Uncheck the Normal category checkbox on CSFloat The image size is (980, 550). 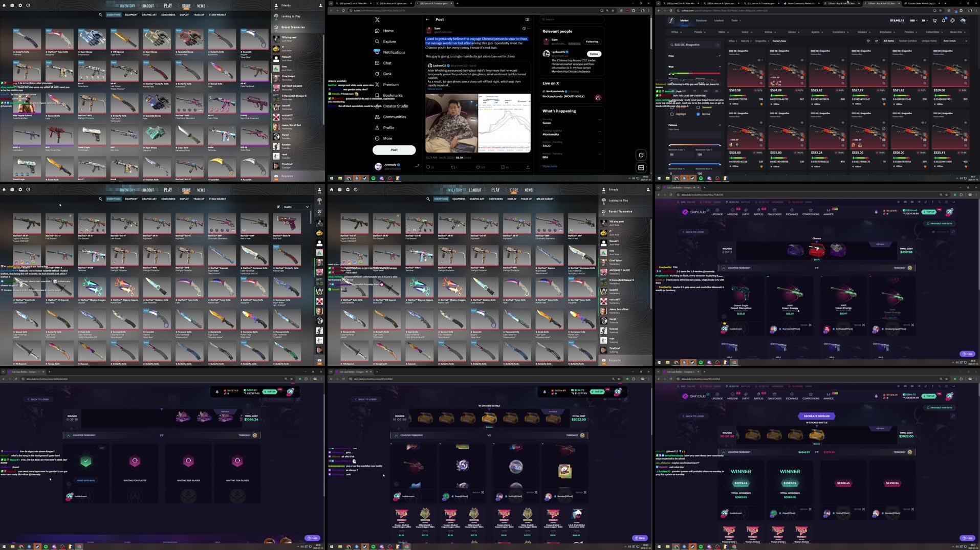point(698,114)
